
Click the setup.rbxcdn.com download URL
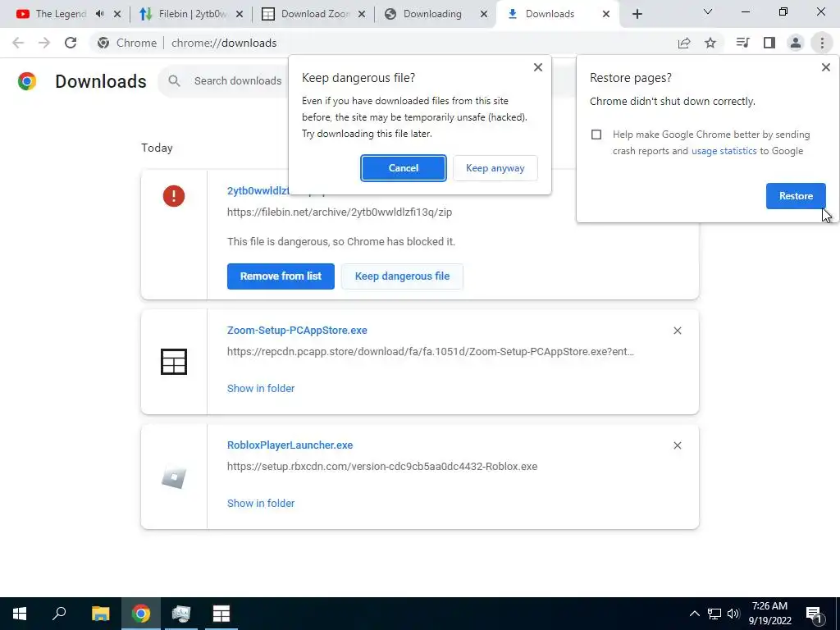tap(382, 467)
